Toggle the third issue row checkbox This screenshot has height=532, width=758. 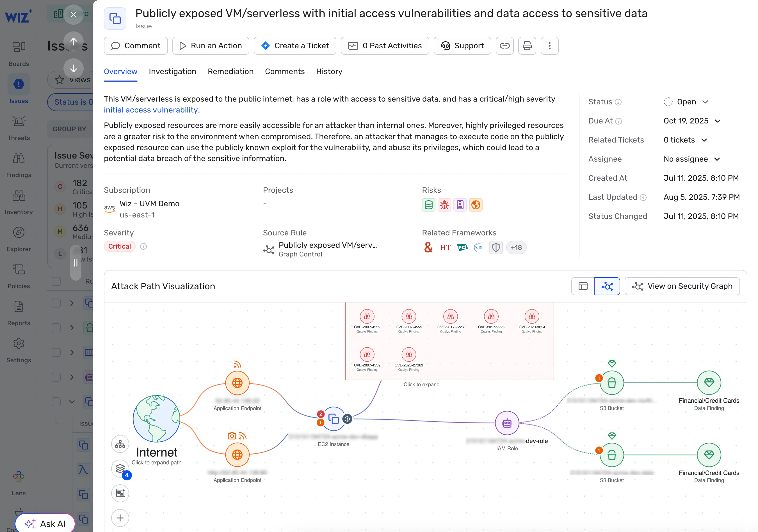click(56, 352)
